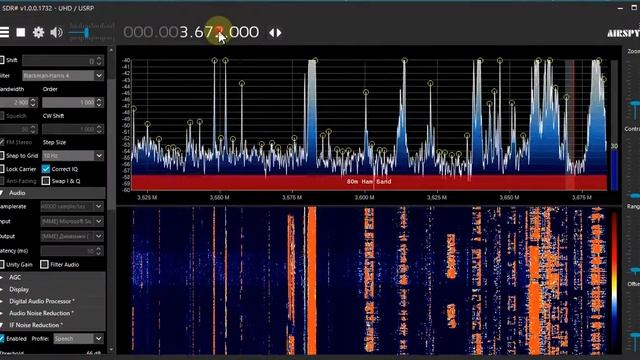Change the CW Shift stepper value
The image size is (640, 360).
99,129
